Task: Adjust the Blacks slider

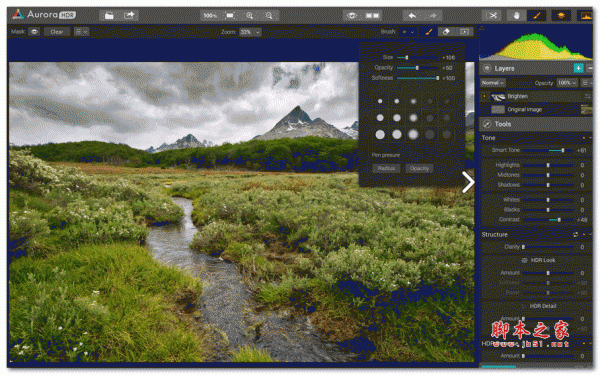Action: 548,210
